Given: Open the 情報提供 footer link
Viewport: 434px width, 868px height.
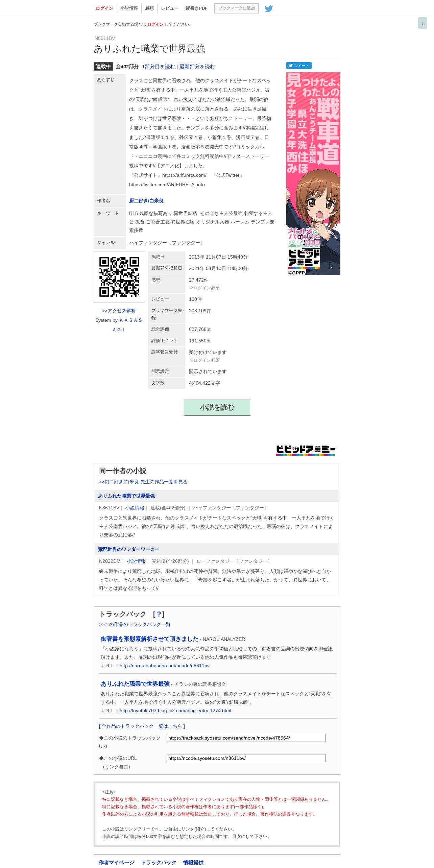Looking at the screenshot, I should point(193,862).
